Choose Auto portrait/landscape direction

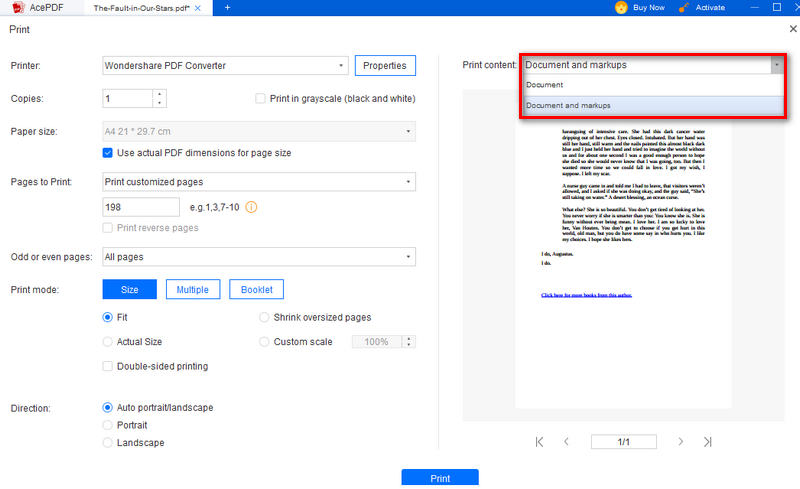pos(108,407)
